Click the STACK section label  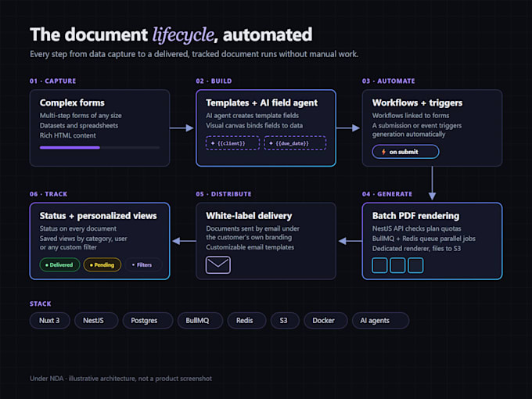[x=41, y=304]
